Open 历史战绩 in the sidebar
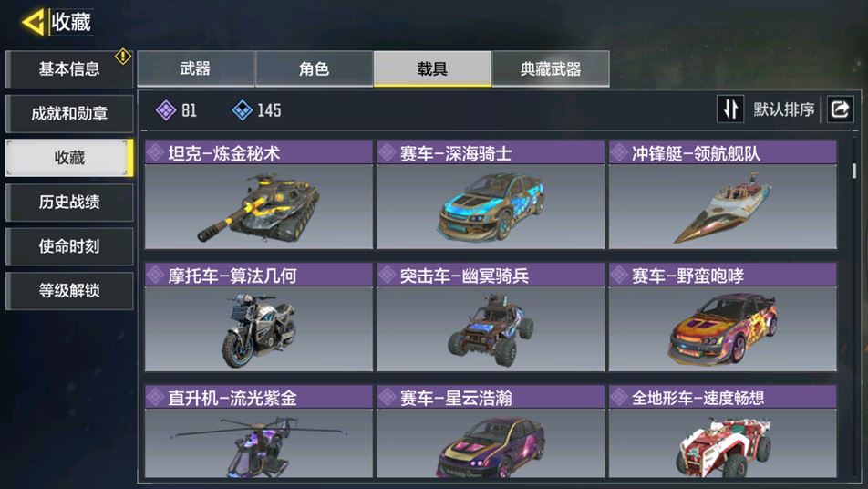The height and width of the screenshot is (489, 868). pos(69,203)
